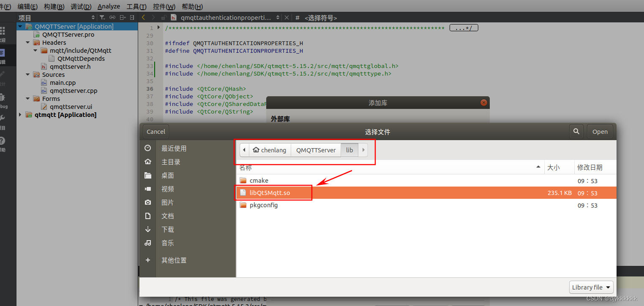Click Cancel to dismiss the file dialog

point(155,131)
